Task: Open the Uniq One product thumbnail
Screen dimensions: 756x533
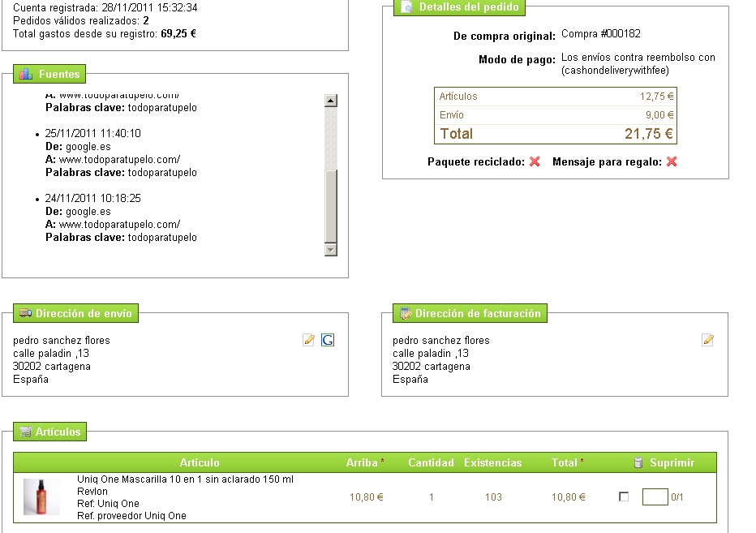Action: (41, 496)
